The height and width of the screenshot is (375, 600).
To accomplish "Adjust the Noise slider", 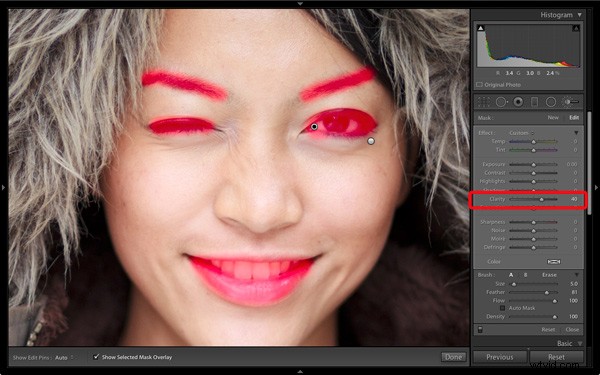I will (533, 230).
